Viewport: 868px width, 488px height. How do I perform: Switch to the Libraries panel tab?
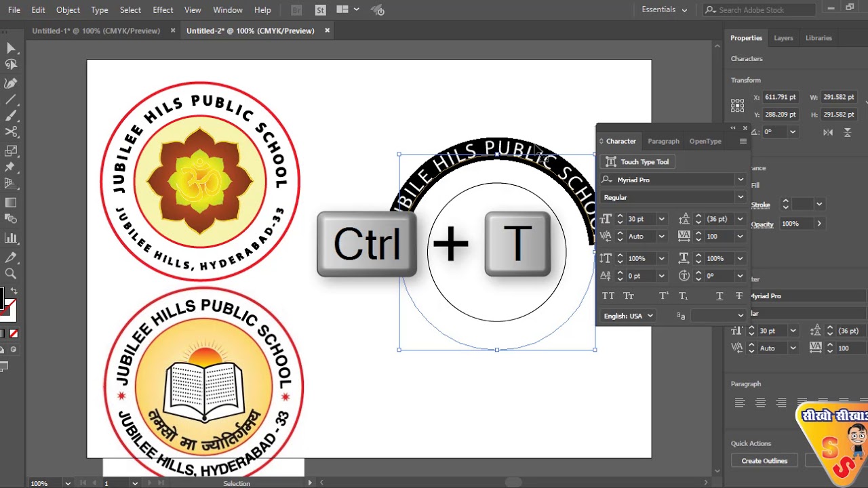click(818, 38)
